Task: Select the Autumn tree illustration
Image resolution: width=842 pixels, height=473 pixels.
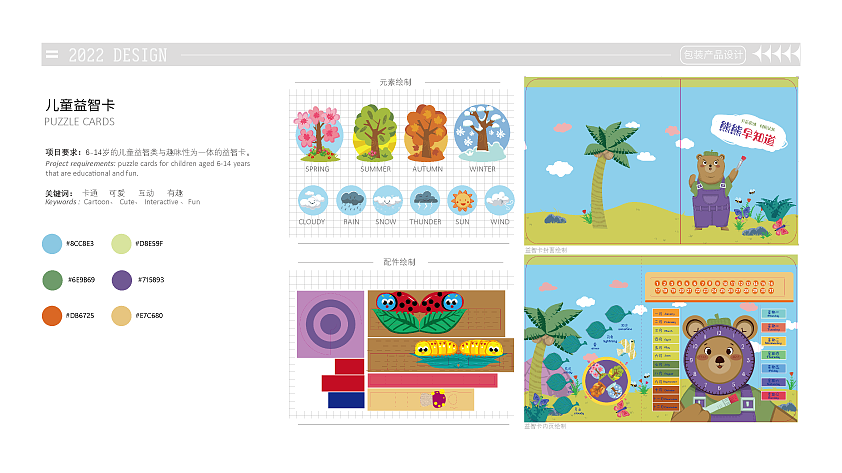Action: pos(426,133)
